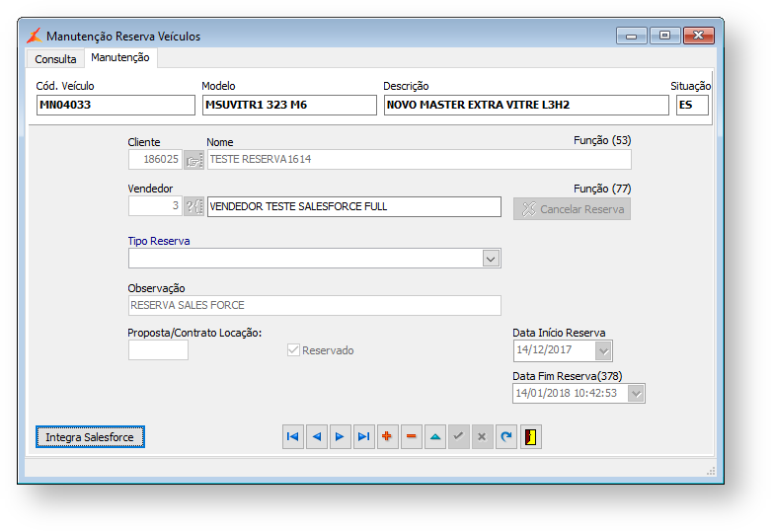Click the Cliente code field 186025
This screenshot has height=532, width=772.
[155, 160]
